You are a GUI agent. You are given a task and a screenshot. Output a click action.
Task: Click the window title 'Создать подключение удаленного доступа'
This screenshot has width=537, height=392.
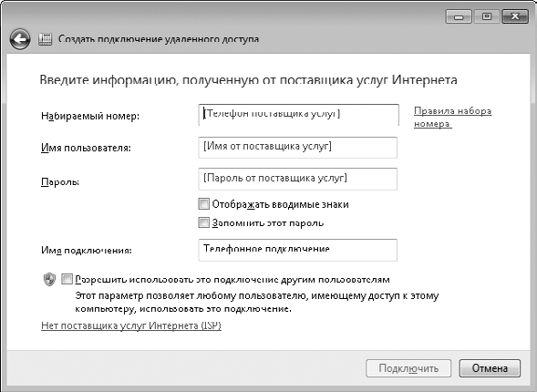(x=159, y=39)
